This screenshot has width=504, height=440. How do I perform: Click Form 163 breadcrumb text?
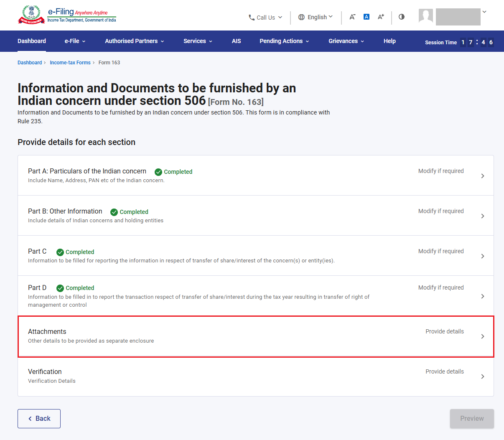109,63
